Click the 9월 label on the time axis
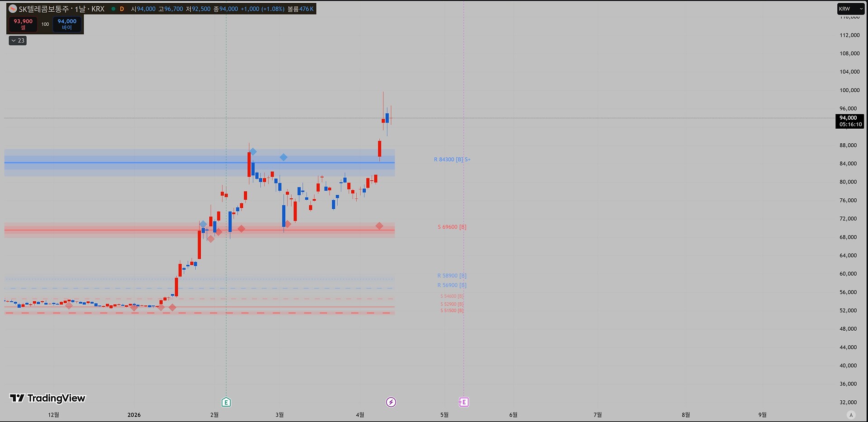This screenshot has width=868, height=422. [x=762, y=415]
